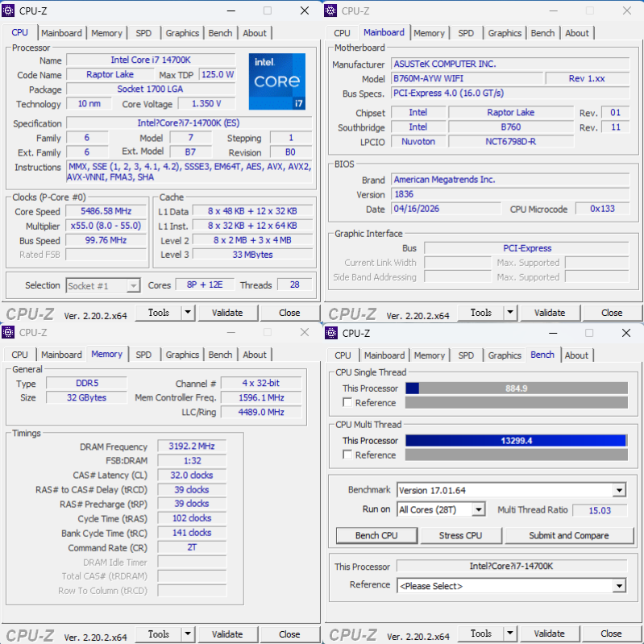644x644 pixels.
Task: Click CAS# Latency value 32.0 clocks
Action: tap(192, 476)
